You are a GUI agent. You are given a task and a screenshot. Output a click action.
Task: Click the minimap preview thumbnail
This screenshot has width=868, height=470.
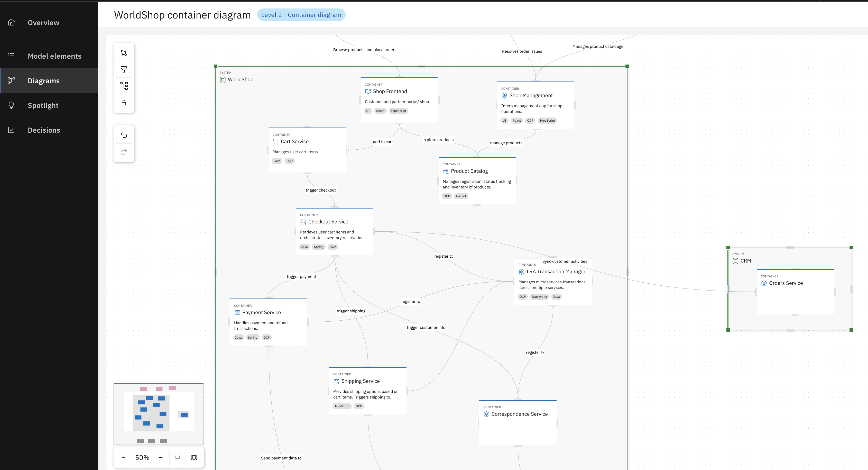[158, 414]
